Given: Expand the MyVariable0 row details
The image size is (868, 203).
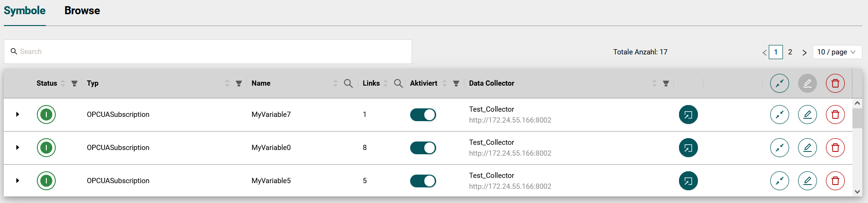Looking at the screenshot, I should pyautogui.click(x=17, y=148).
